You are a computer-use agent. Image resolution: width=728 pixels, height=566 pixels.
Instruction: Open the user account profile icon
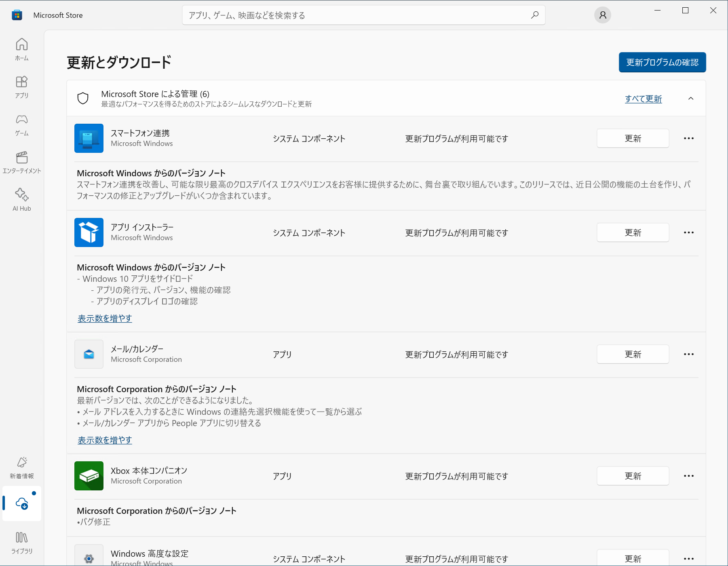(603, 15)
